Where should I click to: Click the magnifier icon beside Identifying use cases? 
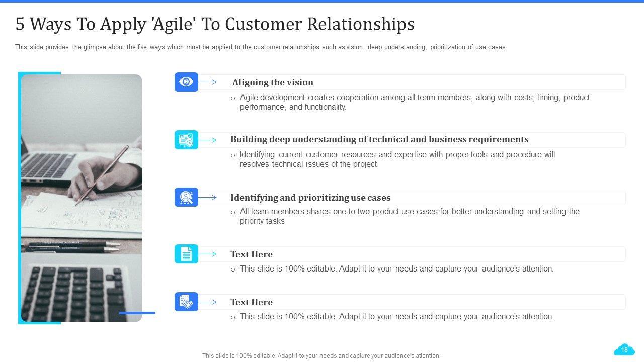pos(186,197)
